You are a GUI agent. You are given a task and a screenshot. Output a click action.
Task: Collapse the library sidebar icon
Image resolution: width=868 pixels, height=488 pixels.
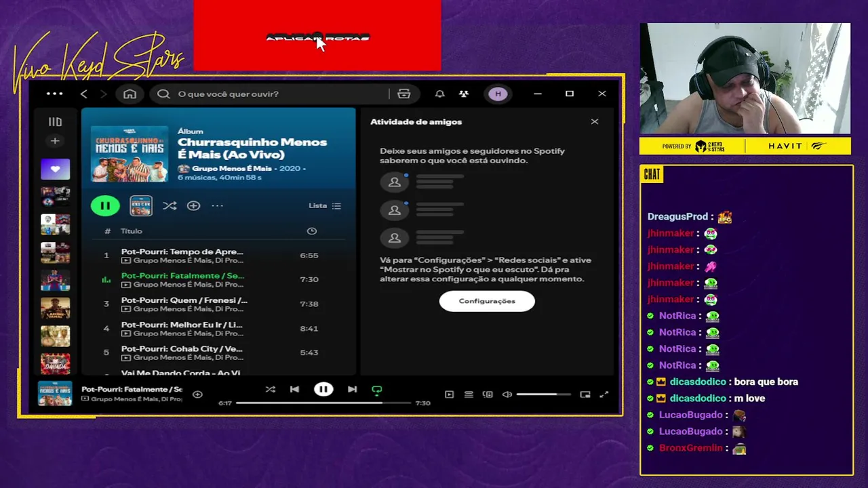pos(55,122)
